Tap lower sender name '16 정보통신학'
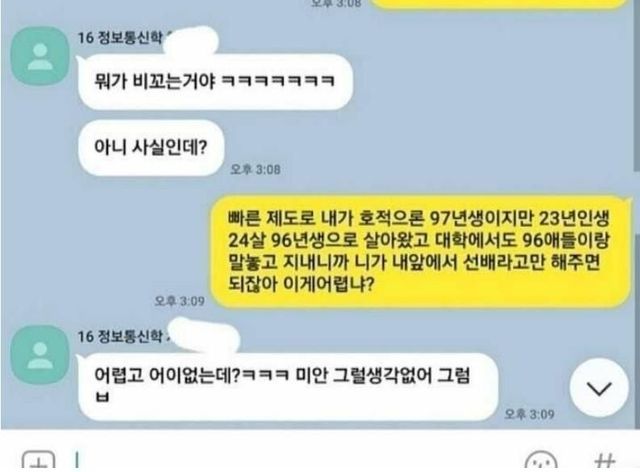This screenshot has width=640, height=472. [120, 337]
